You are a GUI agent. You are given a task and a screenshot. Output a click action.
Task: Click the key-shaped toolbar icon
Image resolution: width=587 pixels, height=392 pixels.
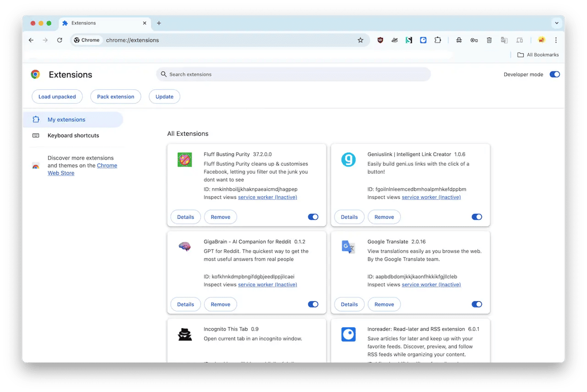[x=474, y=40]
